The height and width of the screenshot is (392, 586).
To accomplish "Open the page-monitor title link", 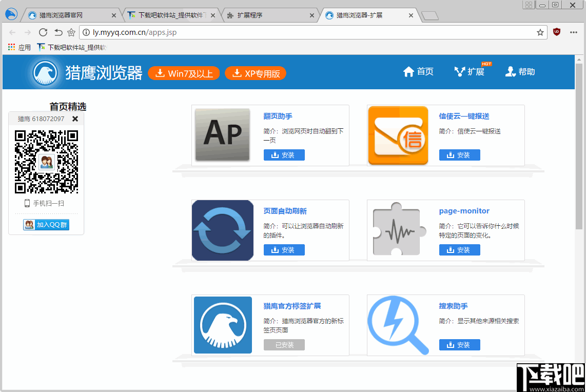I will [464, 211].
